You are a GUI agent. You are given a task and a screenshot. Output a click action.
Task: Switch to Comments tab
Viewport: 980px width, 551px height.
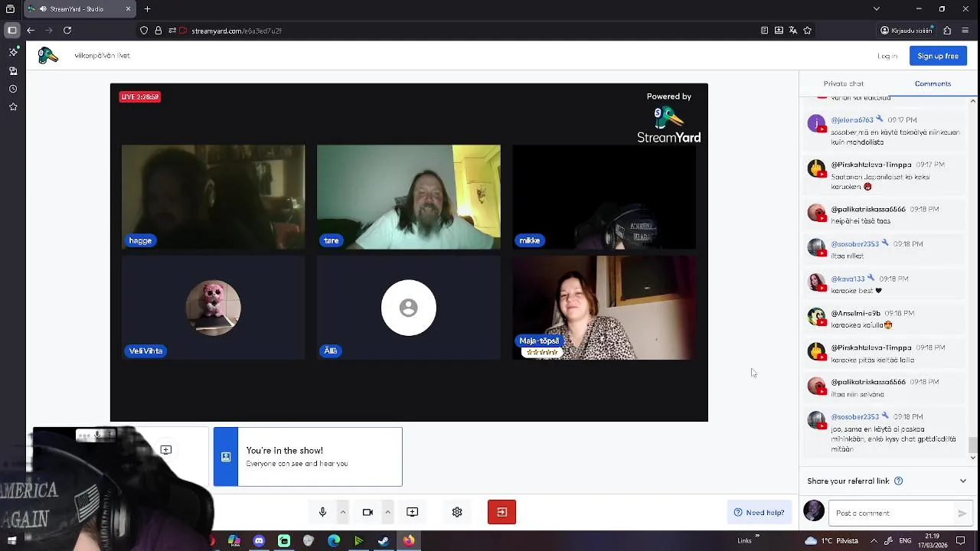[x=933, y=83]
